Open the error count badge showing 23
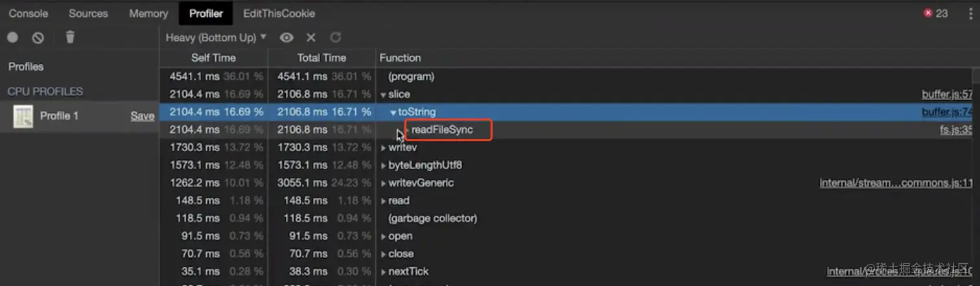This screenshot has width=980, height=286. pyautogui.click(x=936, y=13)
